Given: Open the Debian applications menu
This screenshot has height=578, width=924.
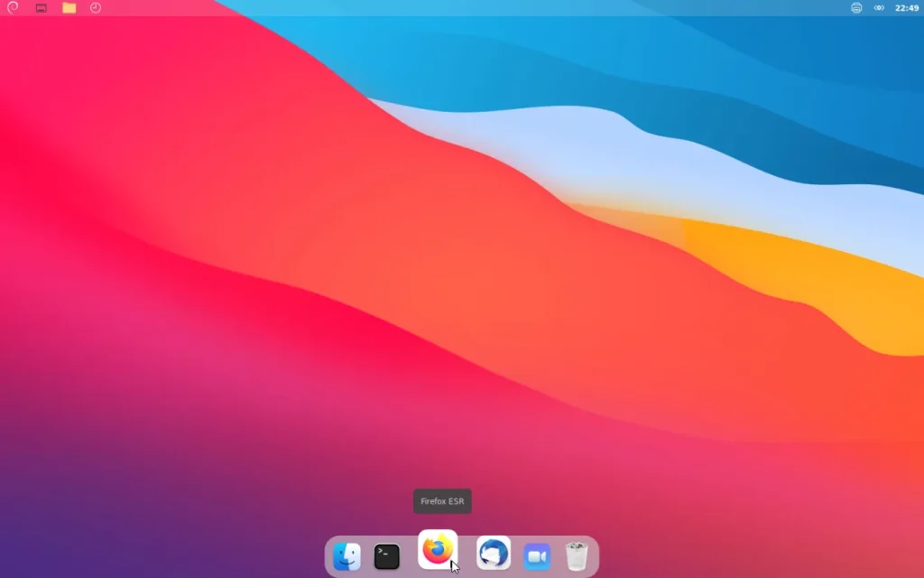Looking at the screenshot, I should [x=13, y=8].
